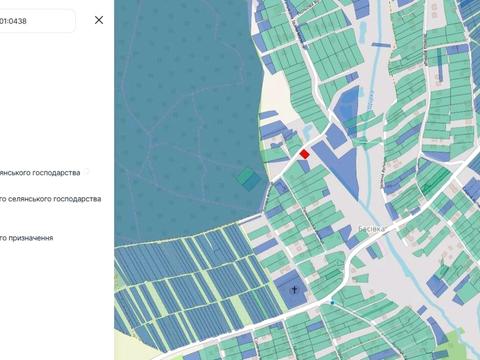Select the striped blue field block southwest
Viewport: 480px width, 360px height.
coord(187,283)
